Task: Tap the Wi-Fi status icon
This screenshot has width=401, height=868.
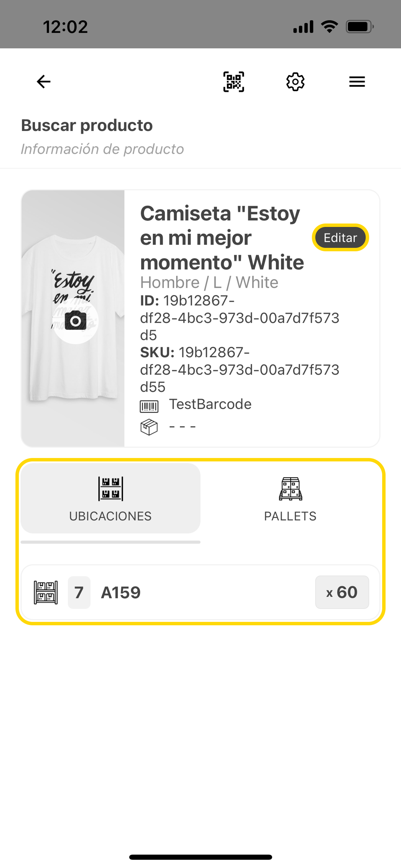Action: [x=329, y=26]
